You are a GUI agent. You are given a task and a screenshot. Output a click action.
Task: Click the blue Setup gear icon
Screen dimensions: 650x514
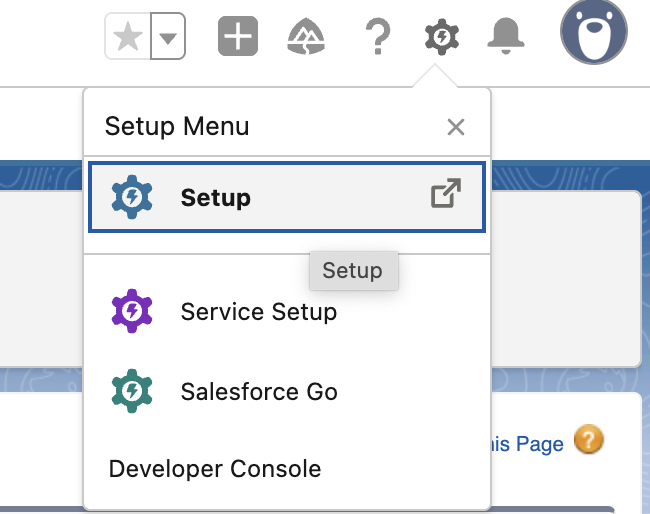coord(132,197)
